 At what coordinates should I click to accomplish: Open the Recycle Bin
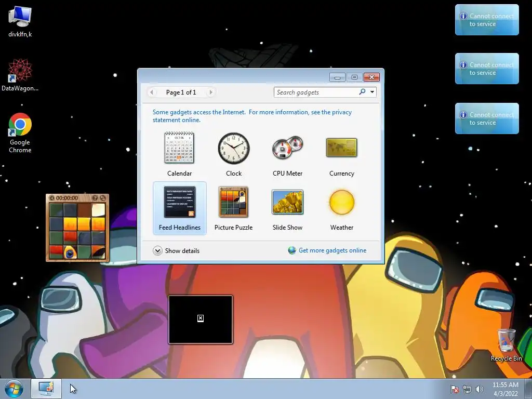point(506,345)
